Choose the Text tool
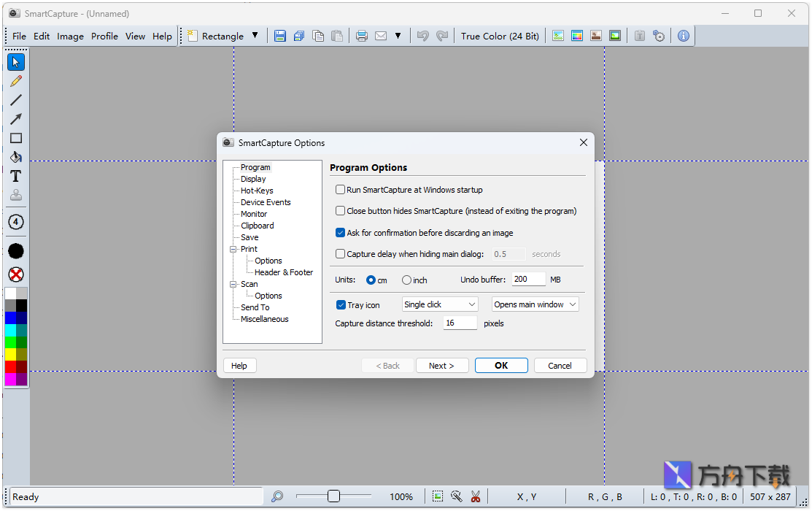Image resolution: width=812 pixels, height=511 pixels. click(x=15, y=176)
